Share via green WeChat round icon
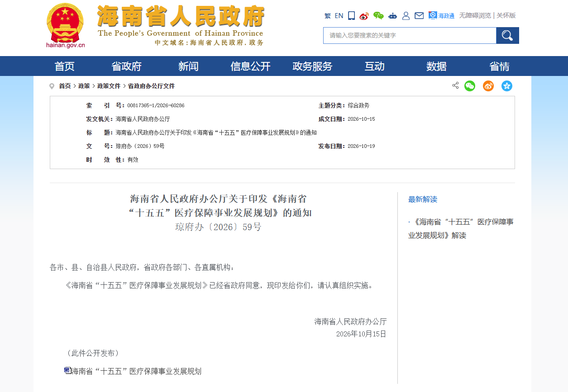568x392 pixels. click(x=470, y=86)
